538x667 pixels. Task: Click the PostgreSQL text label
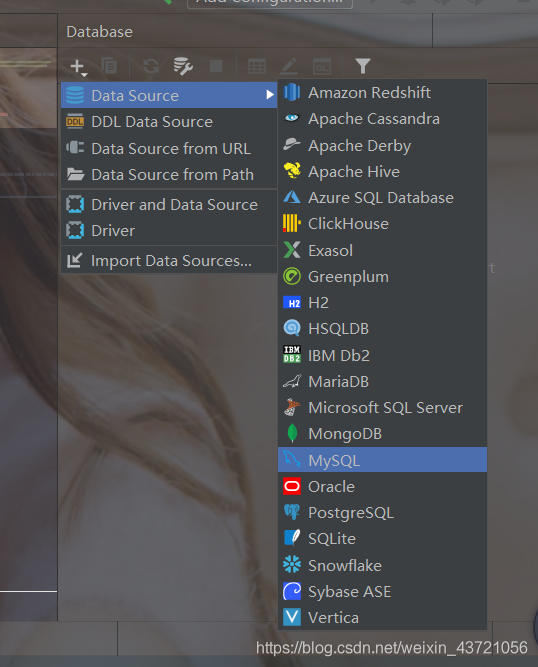351,513
